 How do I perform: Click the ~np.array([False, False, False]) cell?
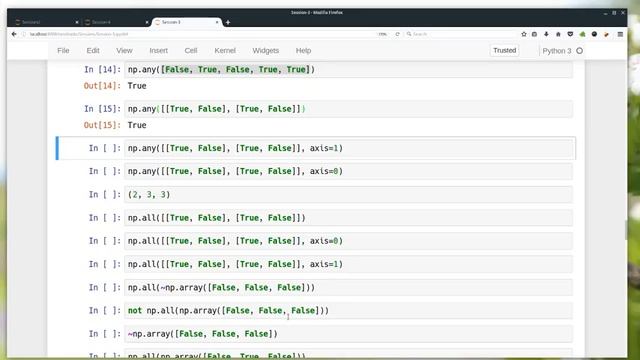coord(348,334)
